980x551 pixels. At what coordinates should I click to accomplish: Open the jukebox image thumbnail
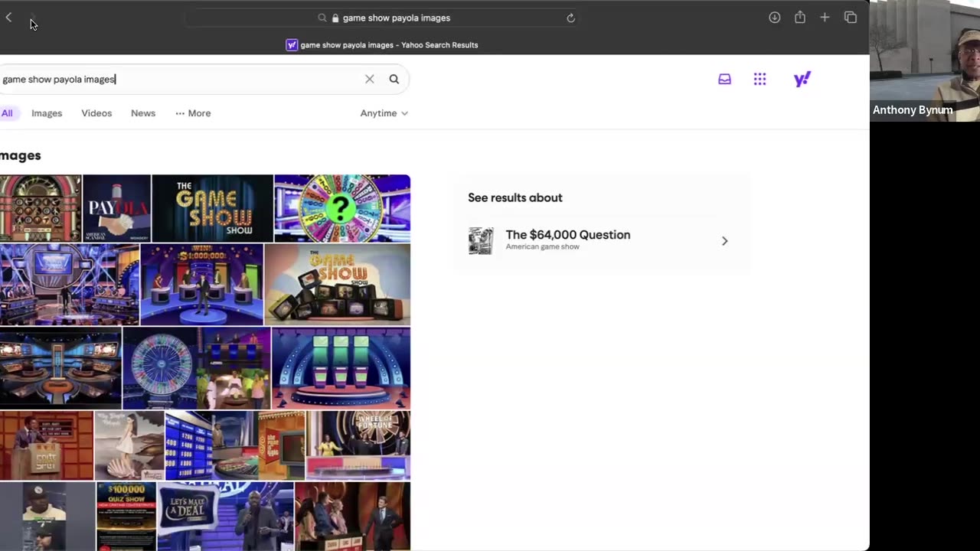41,208
